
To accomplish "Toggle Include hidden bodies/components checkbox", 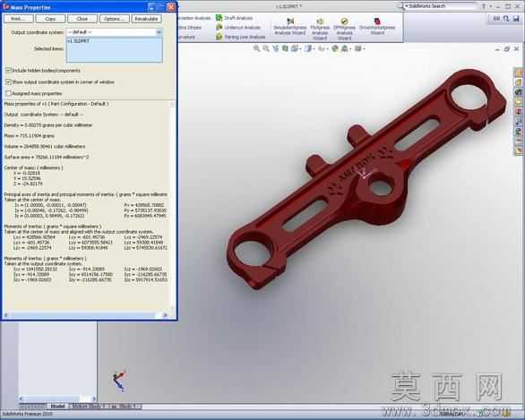I will pos(9,70).
